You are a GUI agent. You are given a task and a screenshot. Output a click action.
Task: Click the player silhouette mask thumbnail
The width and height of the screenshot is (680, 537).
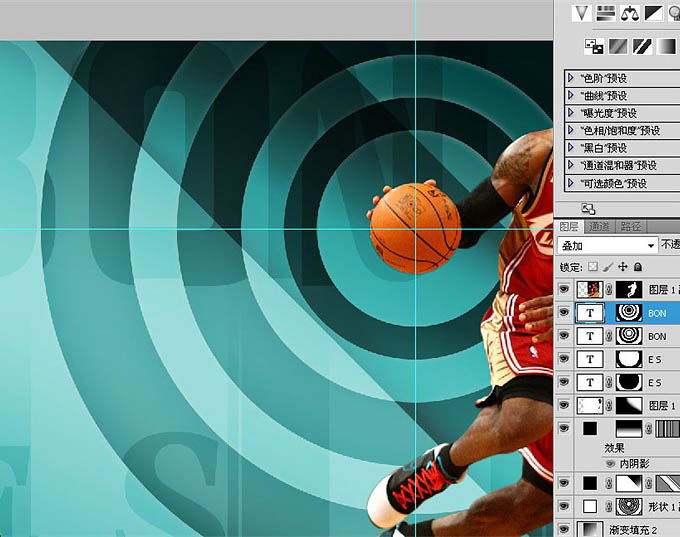(x=629, y=289)
